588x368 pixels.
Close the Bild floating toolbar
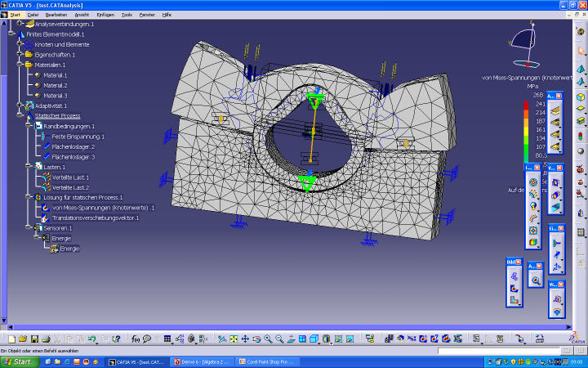click(519, 262)
